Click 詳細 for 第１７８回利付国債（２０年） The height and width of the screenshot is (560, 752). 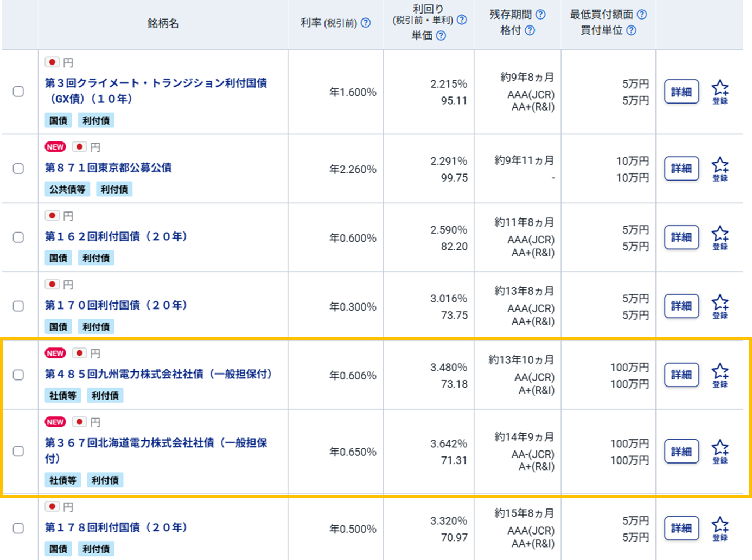point(681,529)
